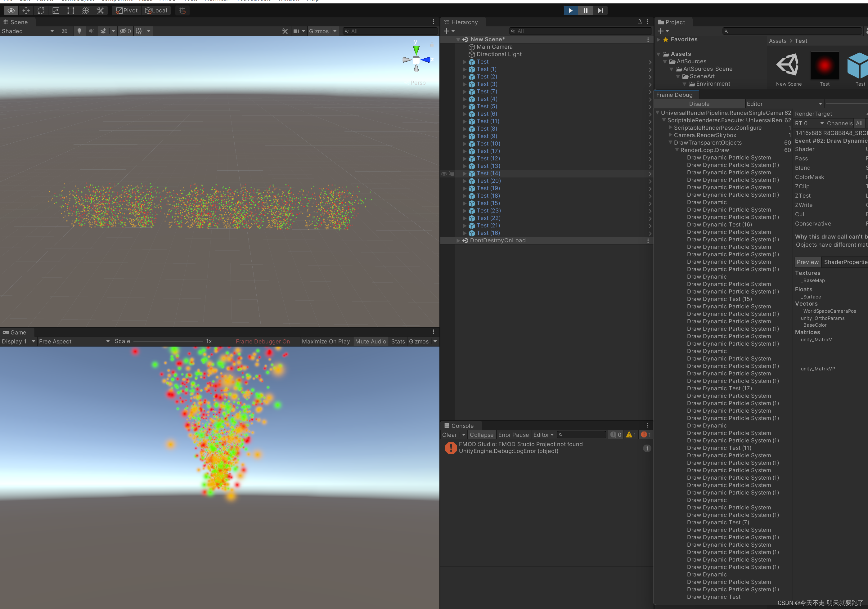Image resolution: width=868 pixels, height=609 pixels.
Task: Click scene camera settings icon
Action: tap(296, 31)
